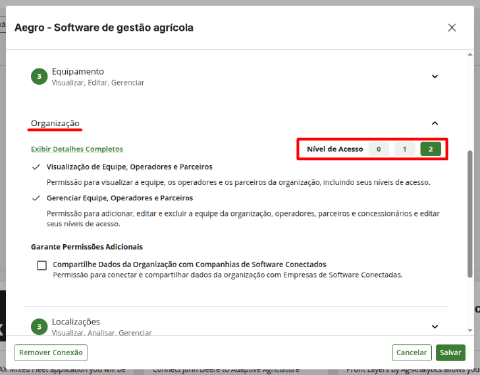Select access level 2 button

click(x=430, y=149)
